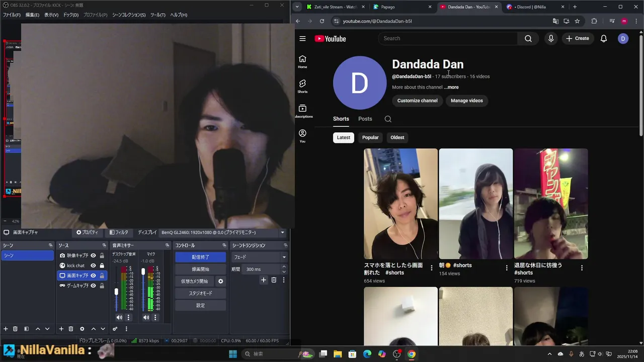
Task: Click 録画開始 to start recording
Action: point(200,269)
